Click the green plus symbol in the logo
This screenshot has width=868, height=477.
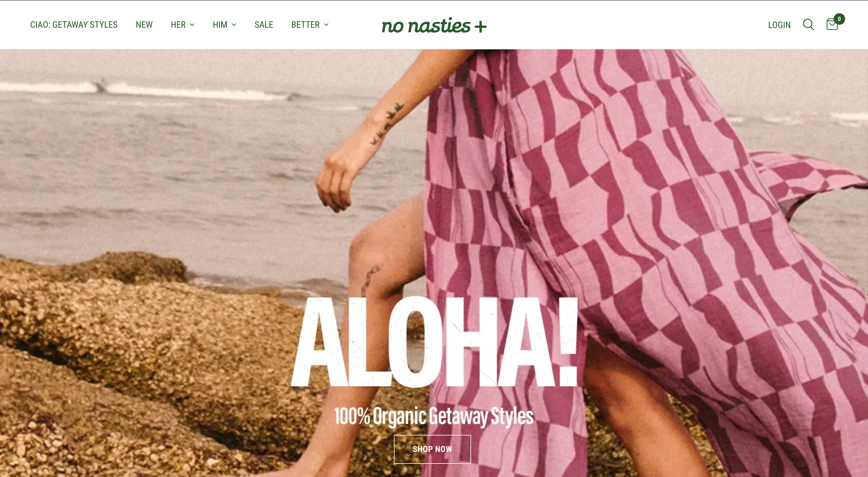(x=480, y=26)
